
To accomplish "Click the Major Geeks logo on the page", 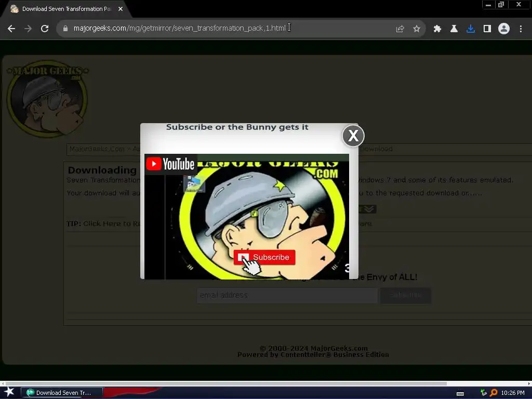I will [47, 99].
